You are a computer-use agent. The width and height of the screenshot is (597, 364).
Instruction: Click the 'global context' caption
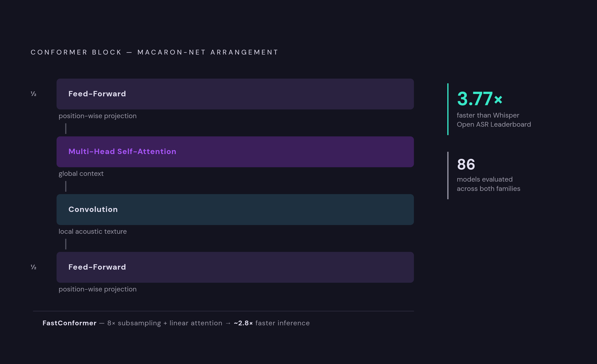81,174
